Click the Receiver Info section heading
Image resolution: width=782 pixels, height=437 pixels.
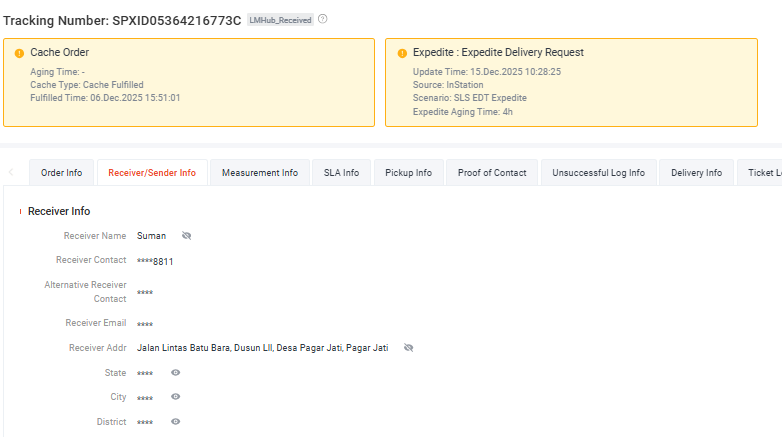click(x=59, y=211)
